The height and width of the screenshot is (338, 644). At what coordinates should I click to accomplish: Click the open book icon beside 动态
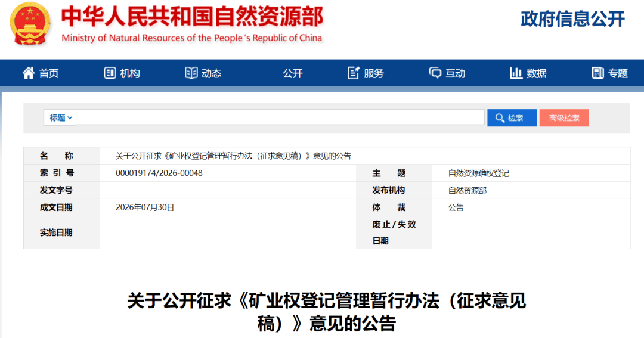click(191, 73)
